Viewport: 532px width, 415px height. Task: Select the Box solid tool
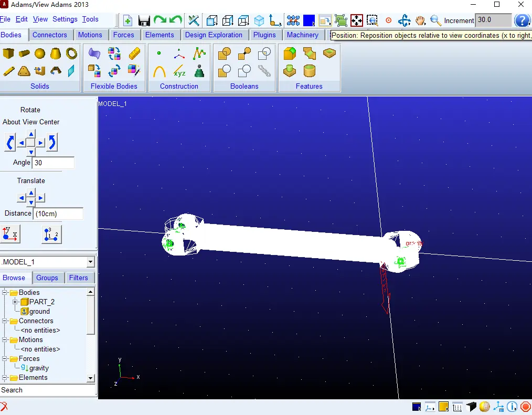8,54
